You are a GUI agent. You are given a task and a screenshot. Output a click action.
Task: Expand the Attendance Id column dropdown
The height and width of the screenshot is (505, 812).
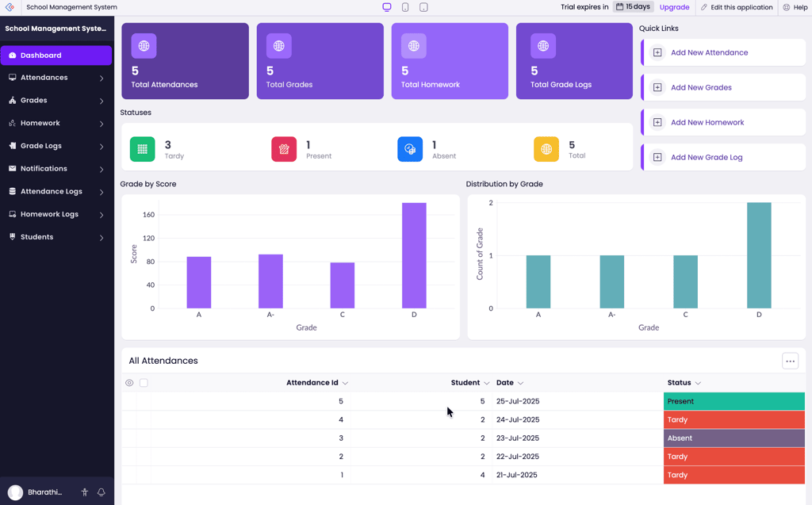pos(344,382)
